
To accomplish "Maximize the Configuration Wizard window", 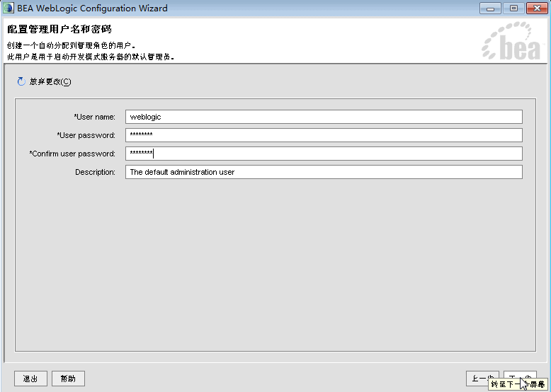I will click(x=513, y=8).
